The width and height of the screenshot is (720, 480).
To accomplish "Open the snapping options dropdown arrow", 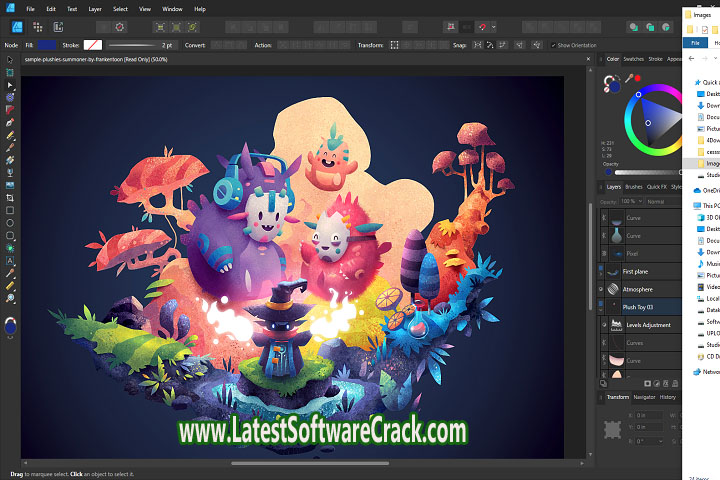I will click(494, 27).
